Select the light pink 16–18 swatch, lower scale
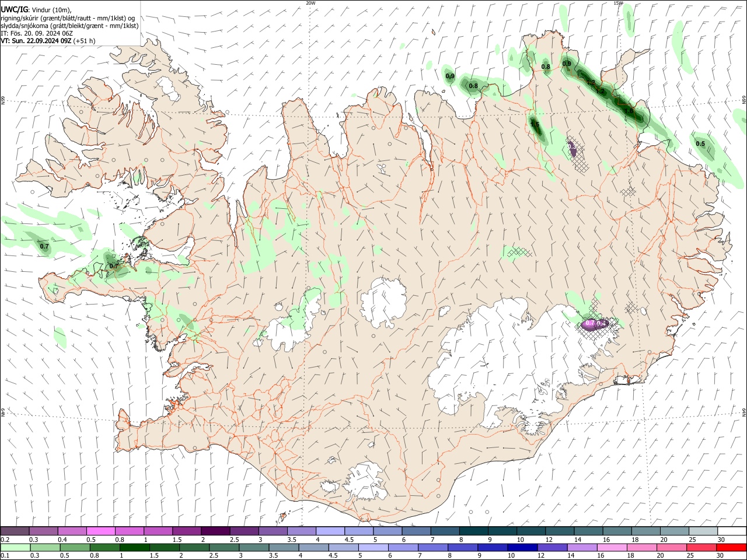The width and height of the screenshot is (747, 560). (x=612, y=548)
